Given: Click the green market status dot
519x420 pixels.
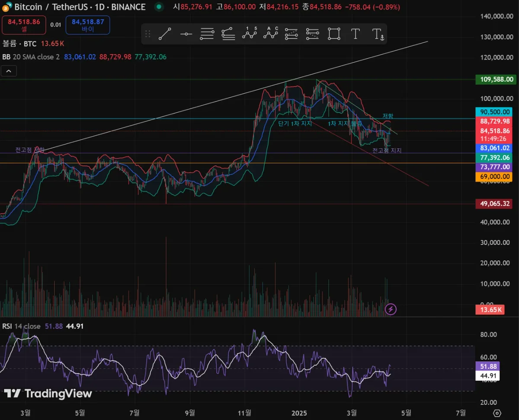Looking at the screenshot, I should (159, 7).
